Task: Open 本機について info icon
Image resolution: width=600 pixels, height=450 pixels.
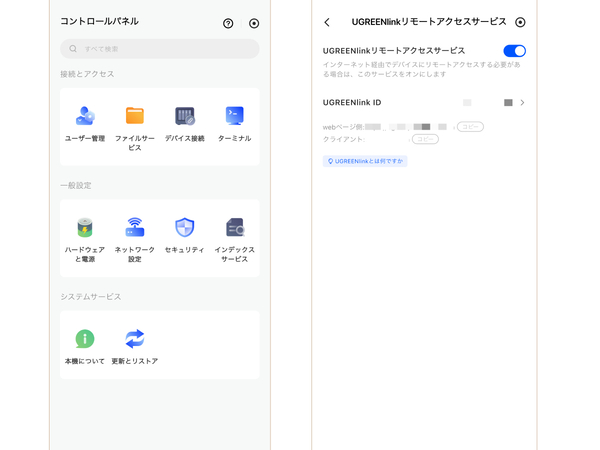Action: (85, 339)
